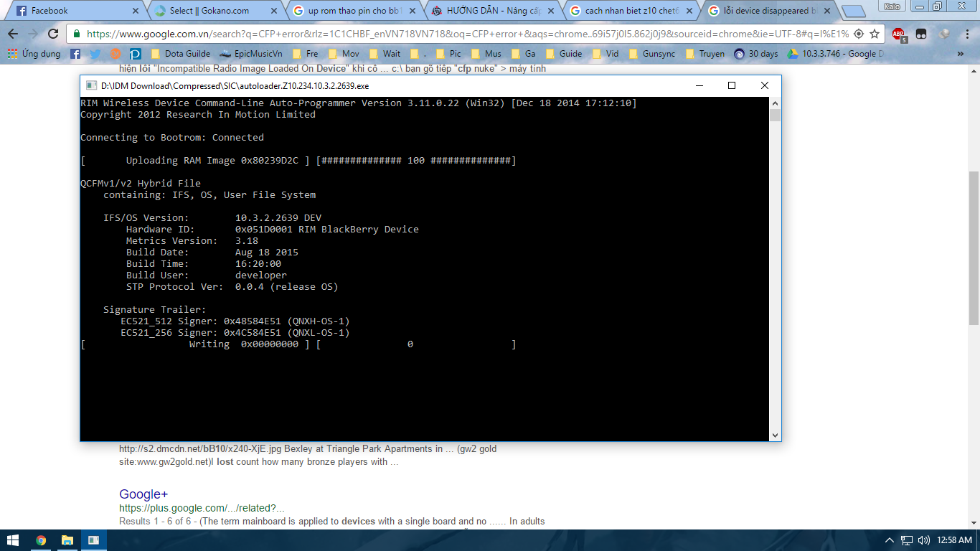
Task: Click the console window scrollbar down arrow
Action: tap(775, 435)
